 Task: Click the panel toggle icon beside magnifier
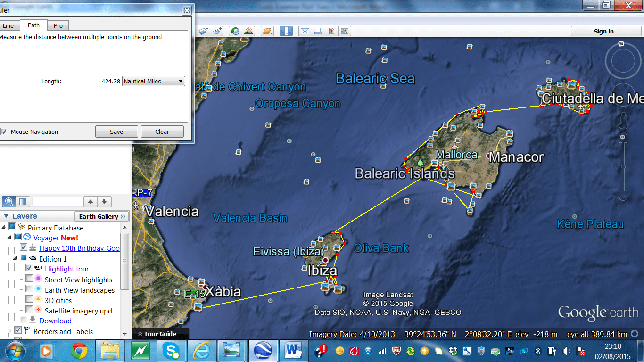tap(22, 202)
